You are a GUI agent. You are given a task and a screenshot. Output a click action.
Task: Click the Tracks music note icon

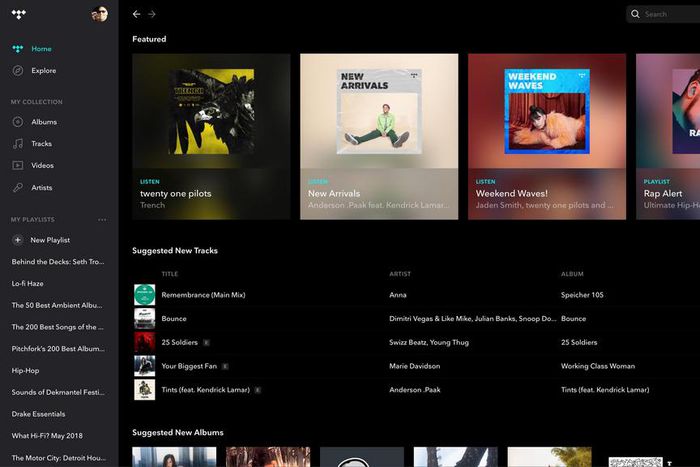click(x=18, y=144)
